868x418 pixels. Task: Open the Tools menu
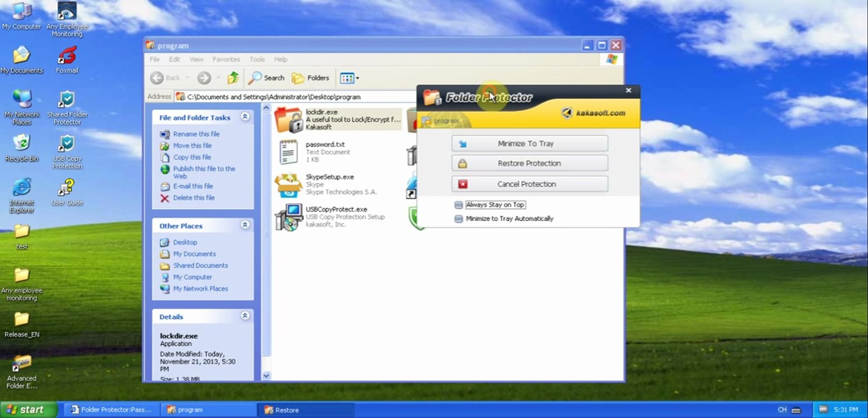click(x=257, y=59)
